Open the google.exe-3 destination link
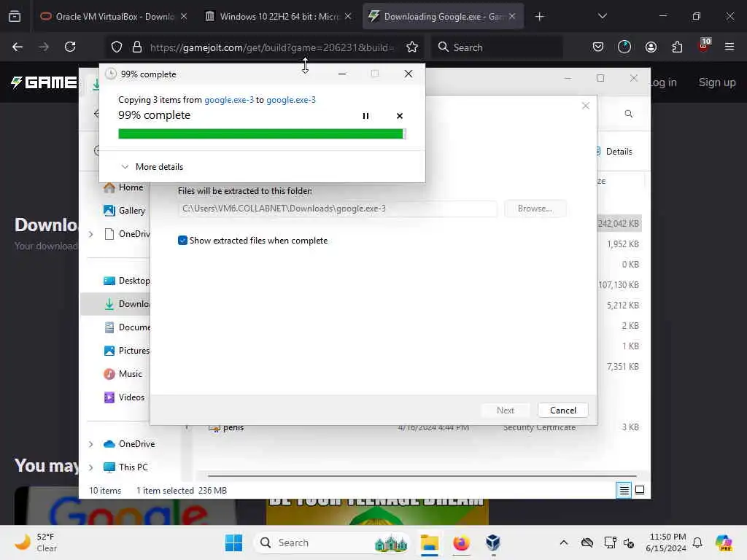The width and height of the screenshot is (747, 560). (290, 99)
